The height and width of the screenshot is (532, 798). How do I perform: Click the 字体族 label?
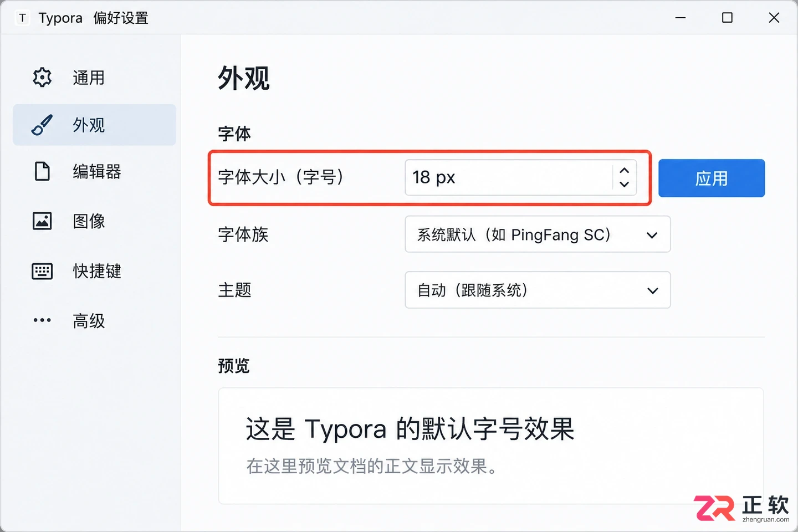click(x=243, y=234)
